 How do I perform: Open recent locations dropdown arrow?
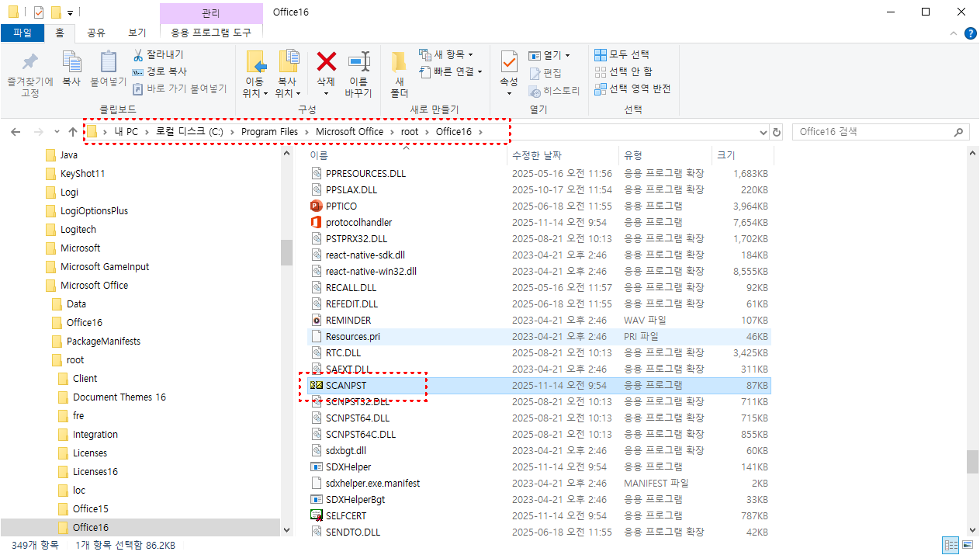click(x=55, y=132)
